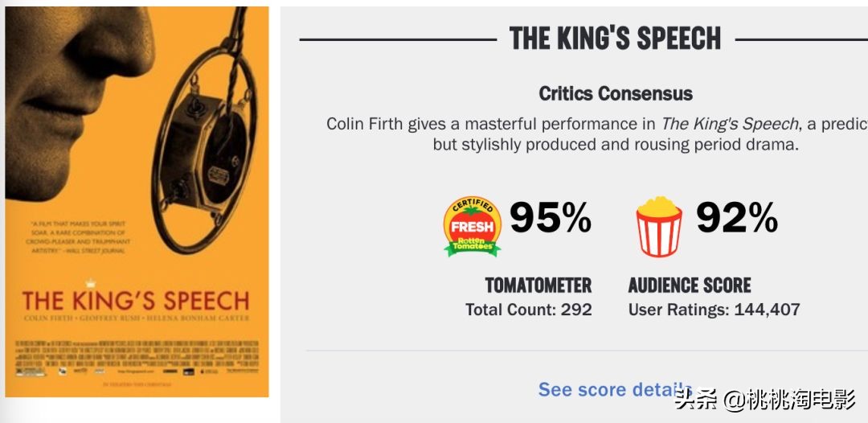Click User Ratings: 144,407 text
The image size is (868, 423).
714,310
